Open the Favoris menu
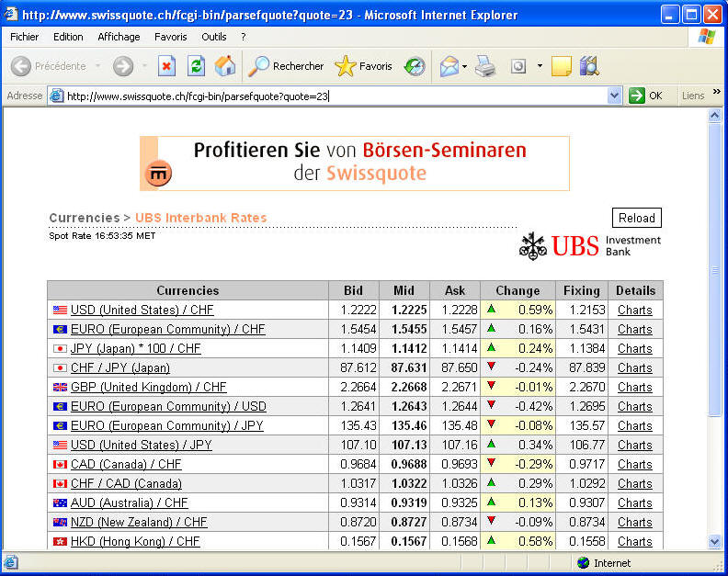 click(x=170, y=37)
